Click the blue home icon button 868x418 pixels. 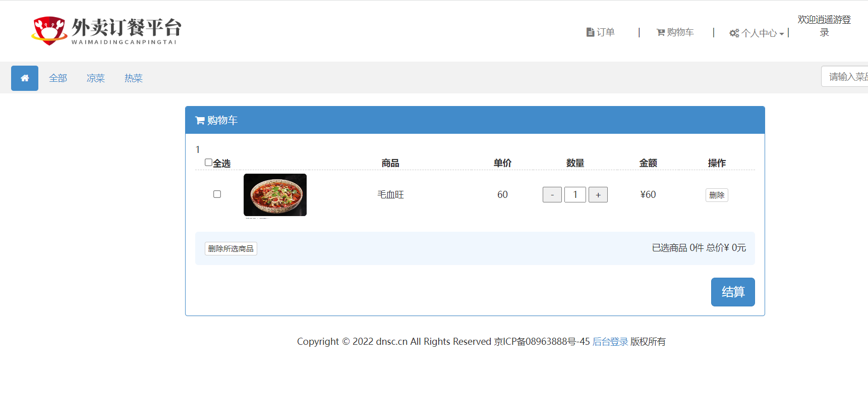(25, 78)
